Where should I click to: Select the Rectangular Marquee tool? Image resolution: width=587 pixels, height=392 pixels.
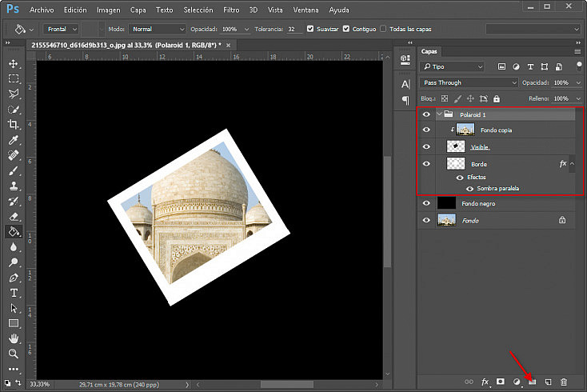tap(14, 78)
